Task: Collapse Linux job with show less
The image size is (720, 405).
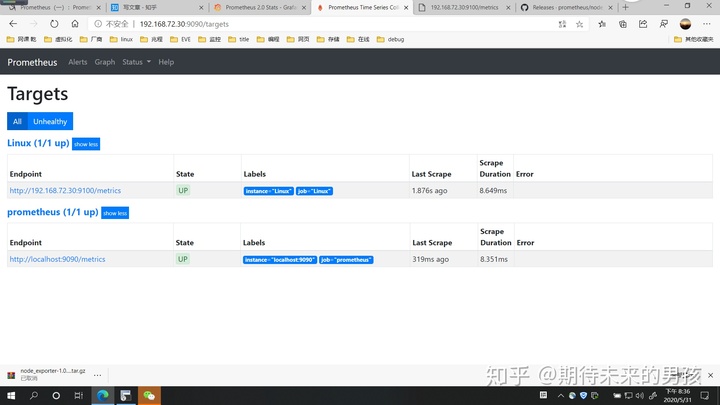Action: click(86, 144)
